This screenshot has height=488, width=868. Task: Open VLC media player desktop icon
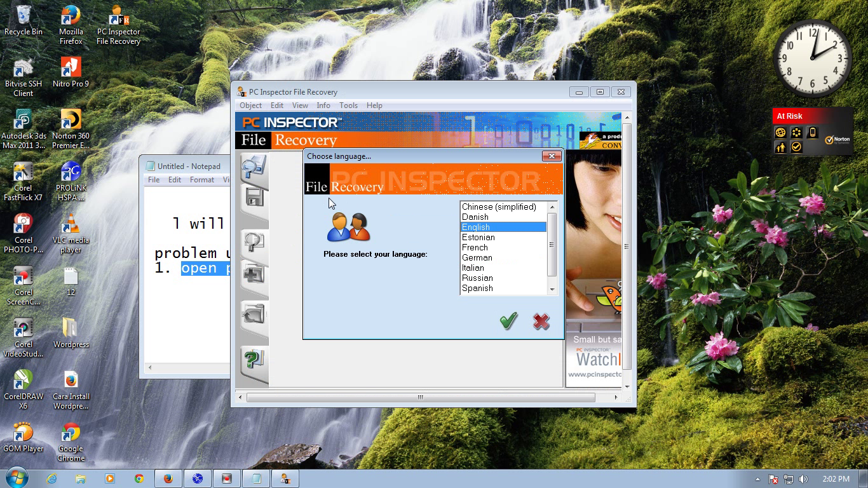(71, 234)
